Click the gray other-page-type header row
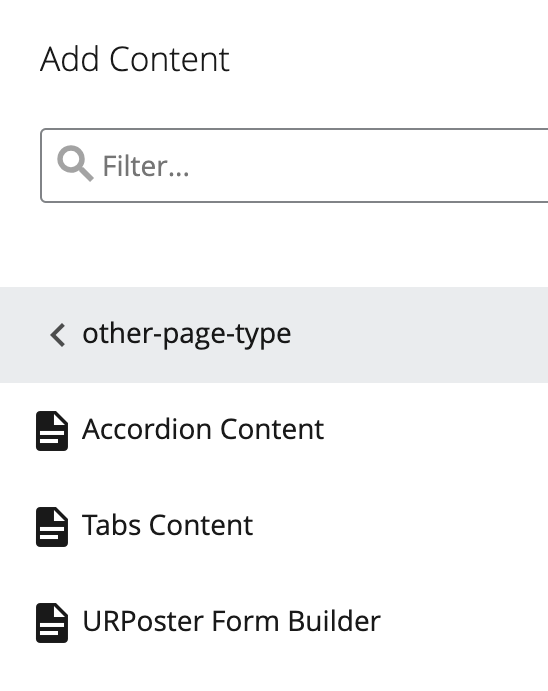Image resolution: width=548 pixels, height=691 pixels. 274,335
